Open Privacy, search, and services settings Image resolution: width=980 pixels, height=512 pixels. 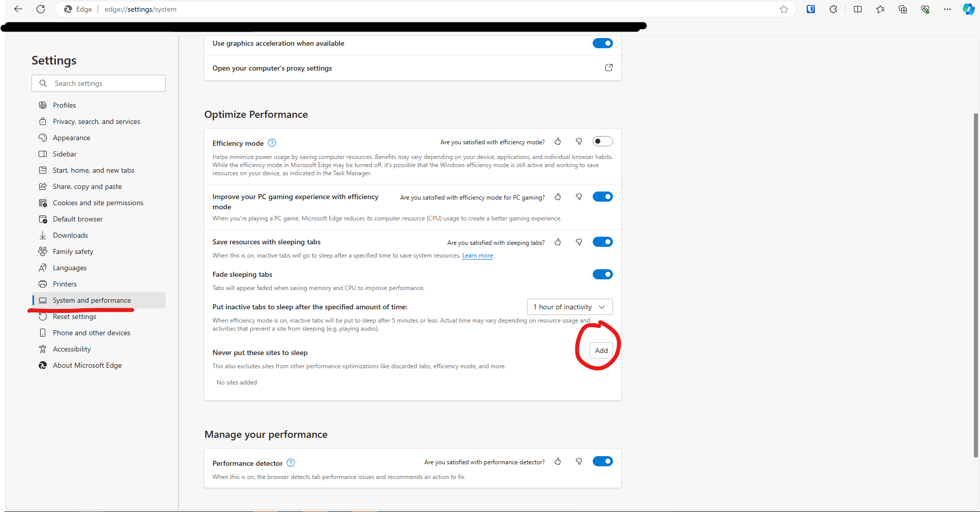click(96, 121)
